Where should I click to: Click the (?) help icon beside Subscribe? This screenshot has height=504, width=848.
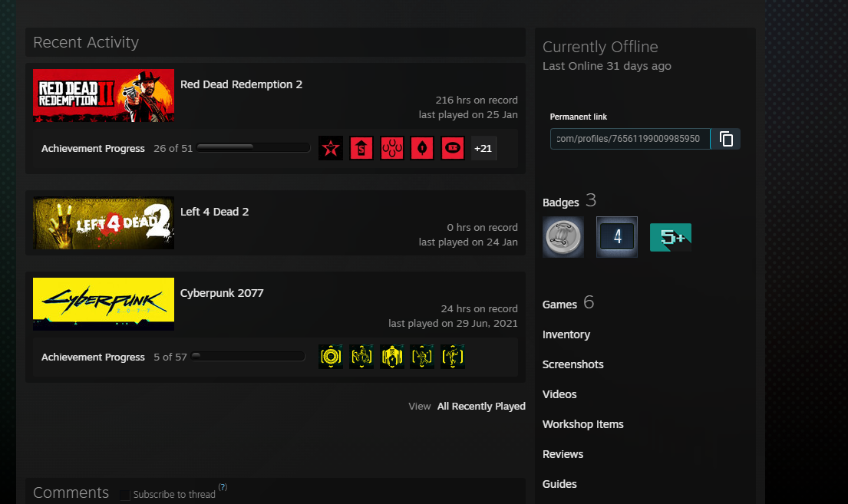(223, 486)
